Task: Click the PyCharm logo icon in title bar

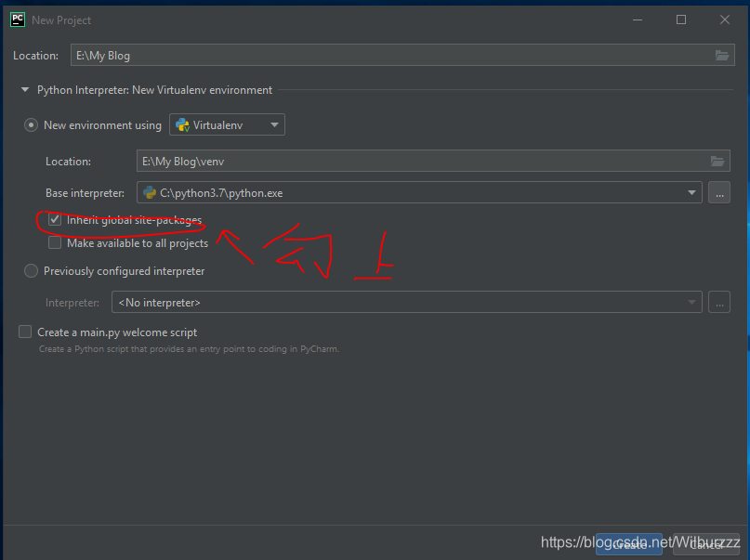Action: [x=18, y=20]
